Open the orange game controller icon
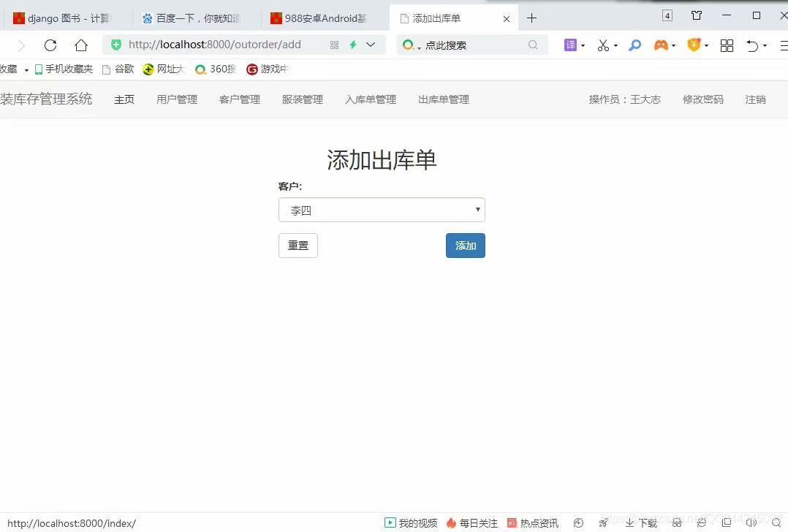 tap(661, 45)
